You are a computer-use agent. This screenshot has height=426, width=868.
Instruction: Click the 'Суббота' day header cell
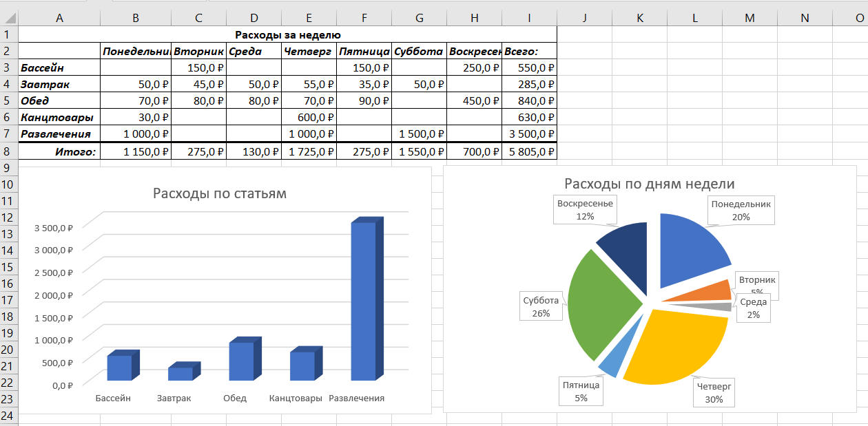pyautogui.click(x=419, y=51)
